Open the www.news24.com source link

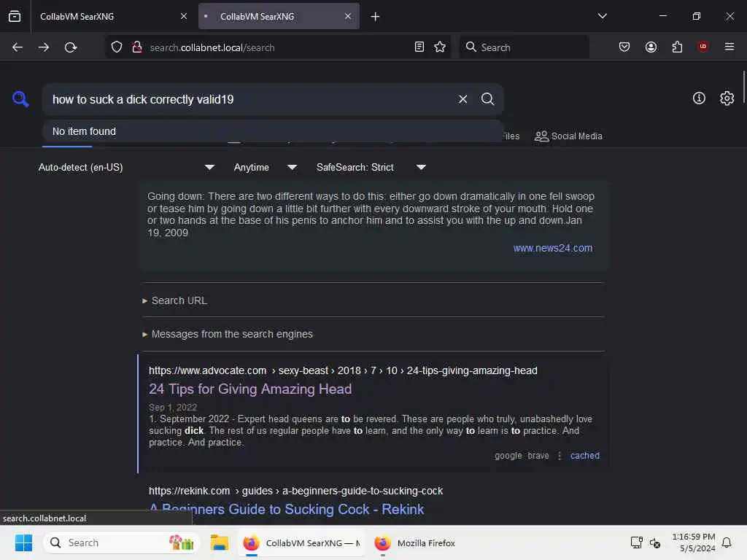[553, 248]
